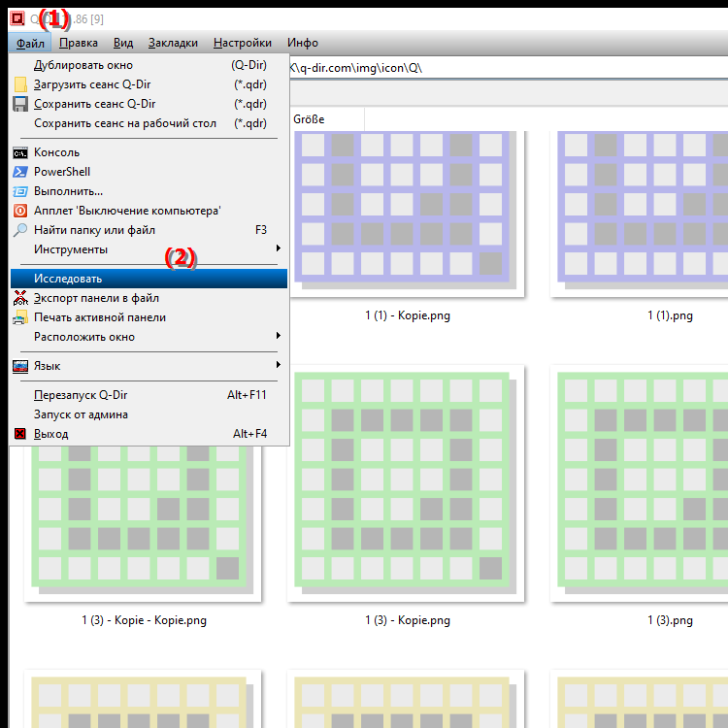The height and width of the screenshot is (728, 728).
Task: Click the Q-Dir application icon in title bar
Action: click(x=17, y=18)
